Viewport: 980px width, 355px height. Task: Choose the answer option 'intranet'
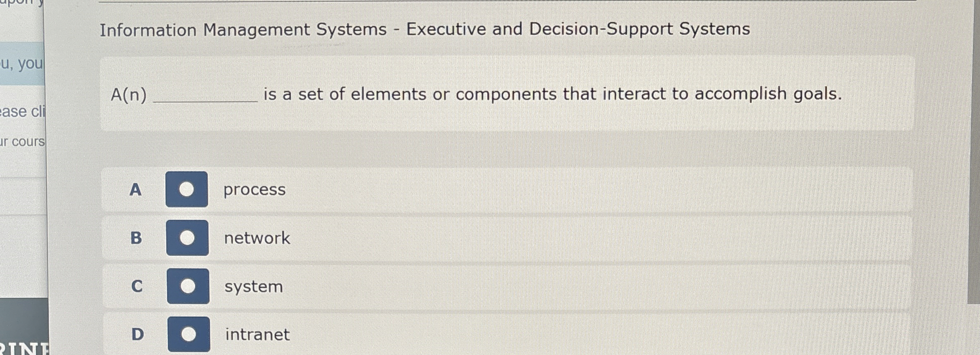pos(258,334)
